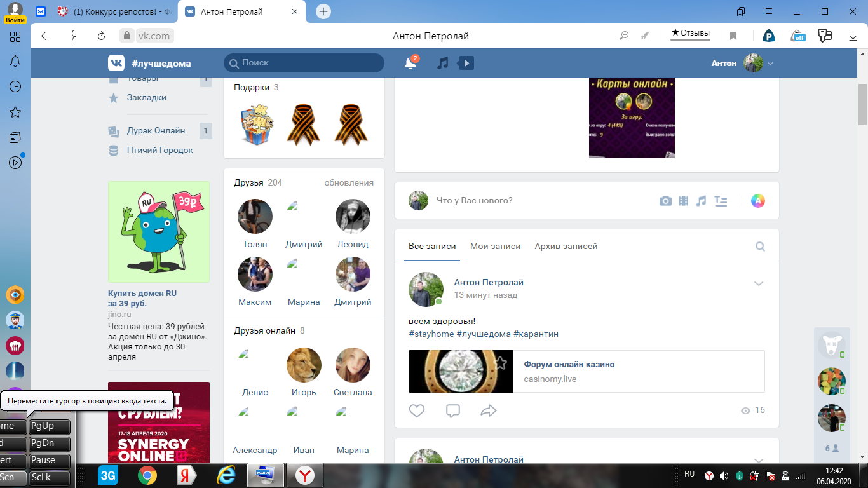Click the PgDn key on on-screen keyboard
The height and width of the screenshot is (488, 868).
click(50, 444)
